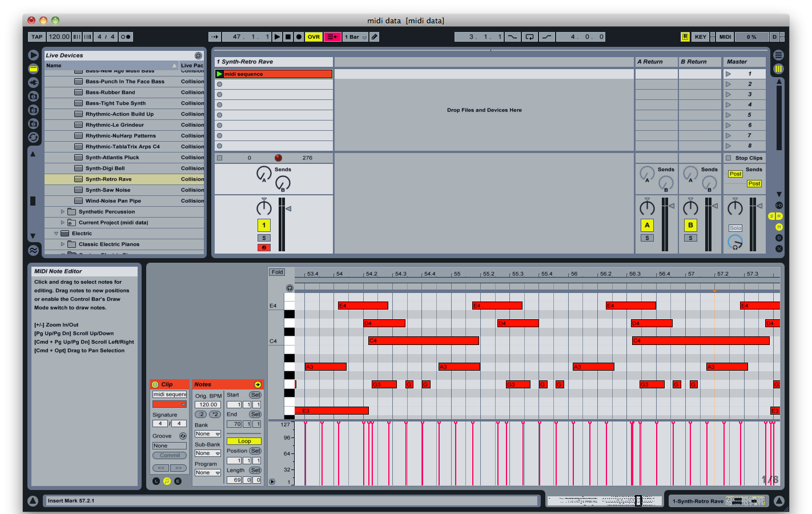Click the double tempo *2 button
Image resolution: width=812 pixels, height=514 pixels.
(x=215, y=415)
